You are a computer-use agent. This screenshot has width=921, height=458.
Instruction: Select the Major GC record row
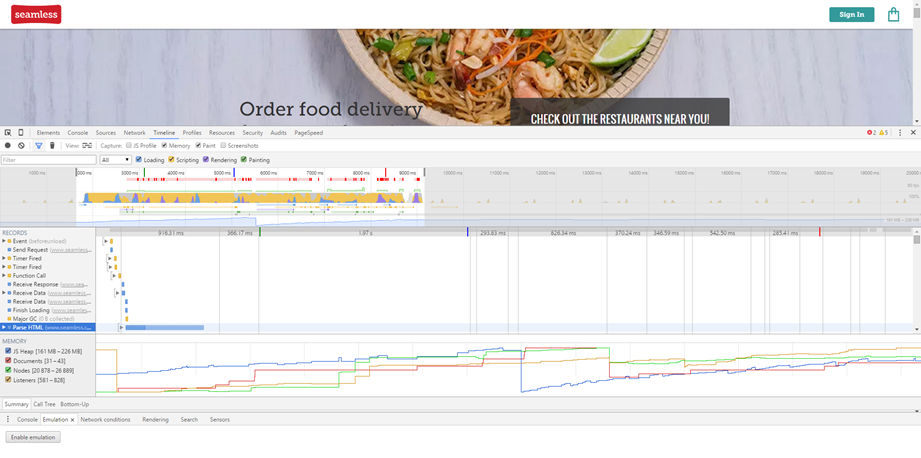coord(48,319)
